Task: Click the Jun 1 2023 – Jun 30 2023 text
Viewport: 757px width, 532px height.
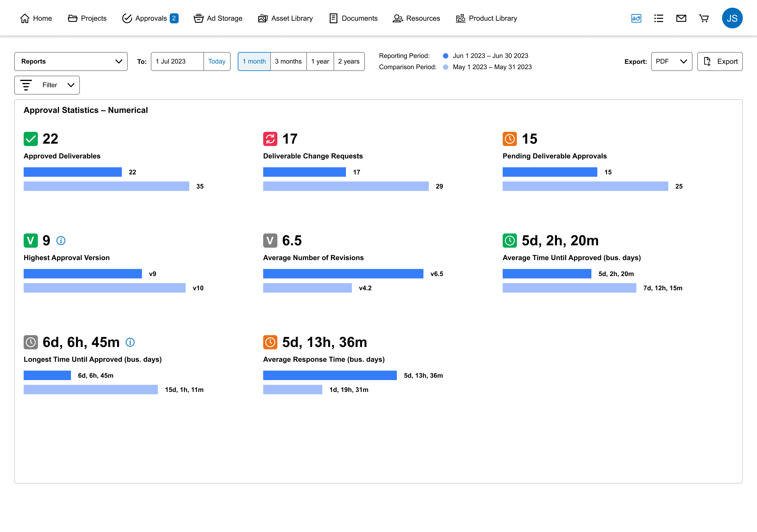Action: click(490, 56)
